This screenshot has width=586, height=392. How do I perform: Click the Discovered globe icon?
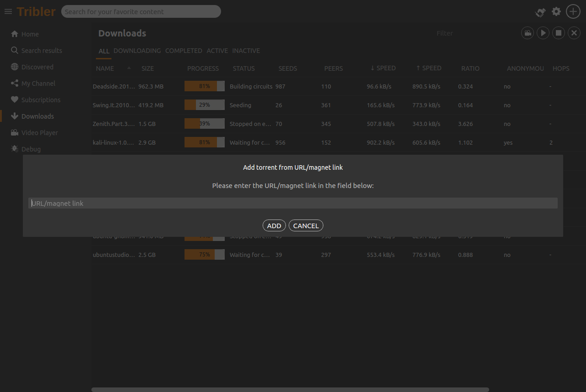click(15, 67)
